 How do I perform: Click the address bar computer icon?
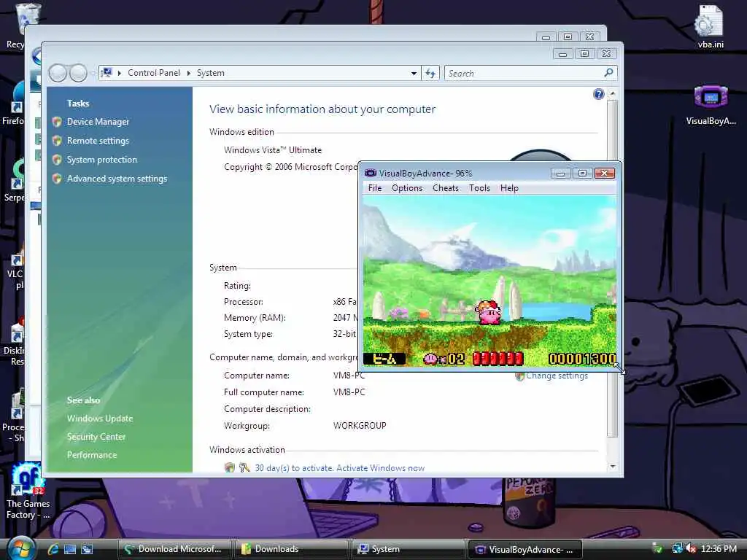click(x=107, y=73)
